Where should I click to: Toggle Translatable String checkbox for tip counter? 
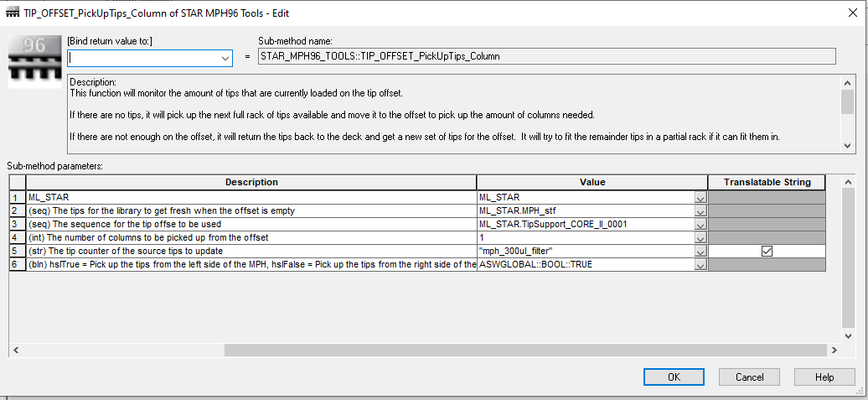coord(766,251)
